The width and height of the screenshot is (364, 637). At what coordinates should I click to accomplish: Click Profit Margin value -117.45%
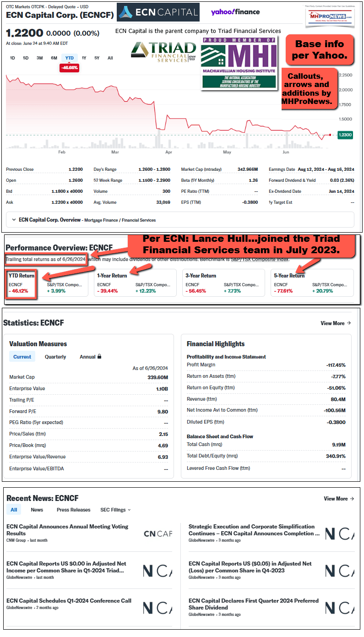coord(336,365)
